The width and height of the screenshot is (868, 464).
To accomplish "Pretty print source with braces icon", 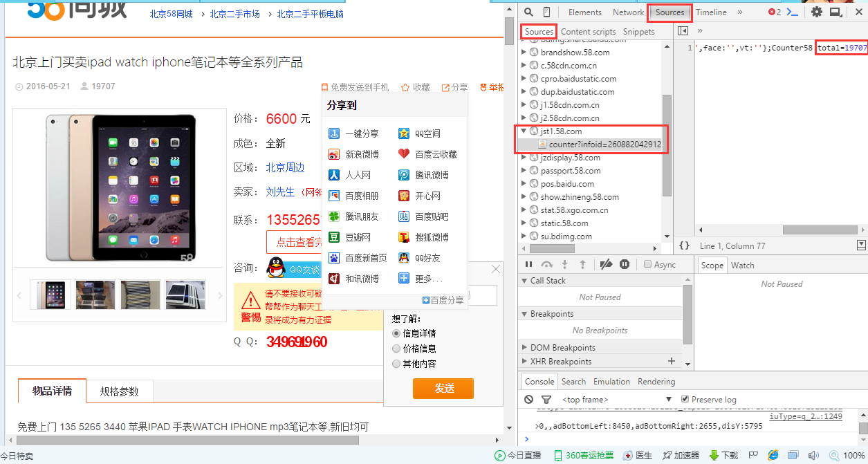I will click(x=684, y=245).
